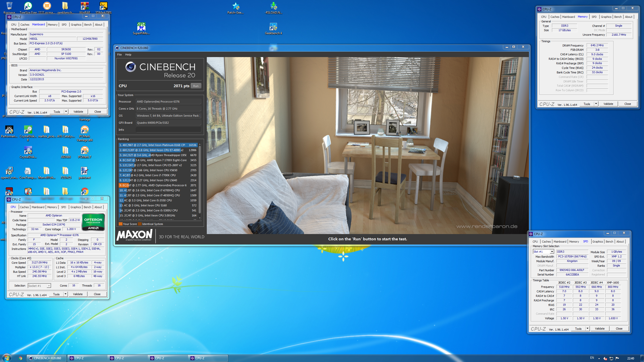
Task: Select ranking row AMD Opteron Processor 6376
Action: (158, 185)
